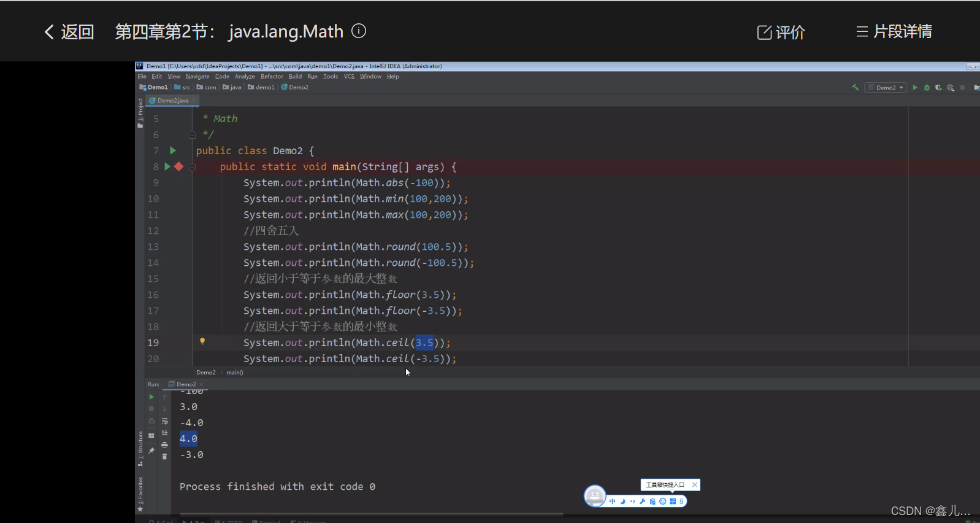The width and height of the screenshot is (980, 523).
Task: Click the 'Process finished with exit code 0' line
Action: (x=277, y=486)
